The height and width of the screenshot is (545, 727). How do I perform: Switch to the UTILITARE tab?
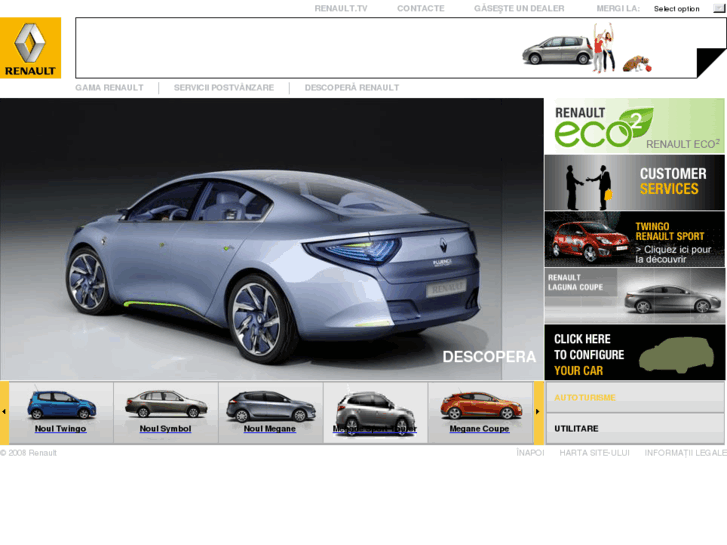(x=635, y=429)
